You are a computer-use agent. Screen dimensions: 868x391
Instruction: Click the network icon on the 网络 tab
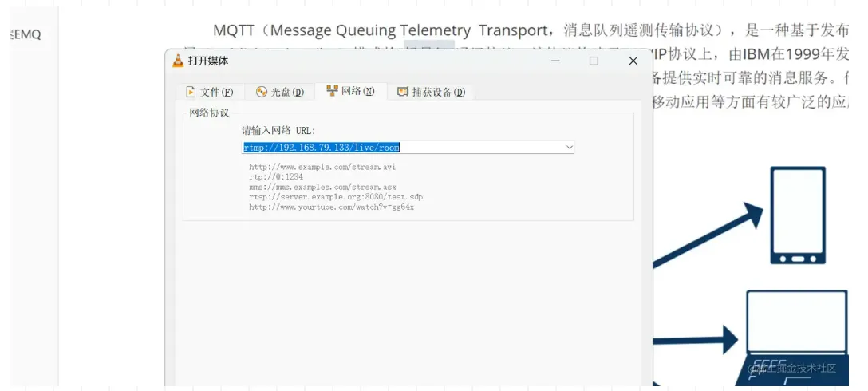[332, 90]
